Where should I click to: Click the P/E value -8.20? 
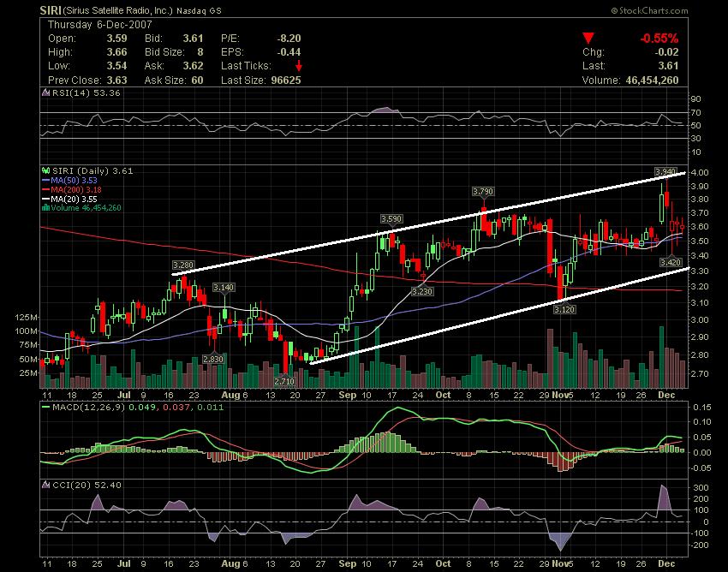click(x=288, y=38)
